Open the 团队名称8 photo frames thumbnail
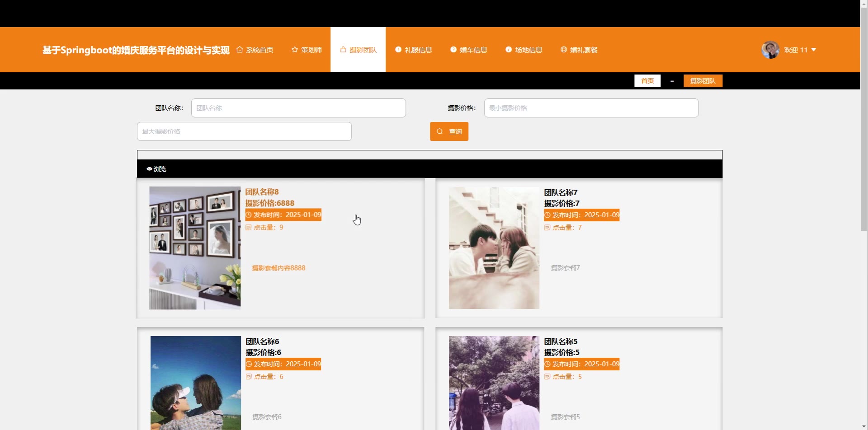 (195, 248)
